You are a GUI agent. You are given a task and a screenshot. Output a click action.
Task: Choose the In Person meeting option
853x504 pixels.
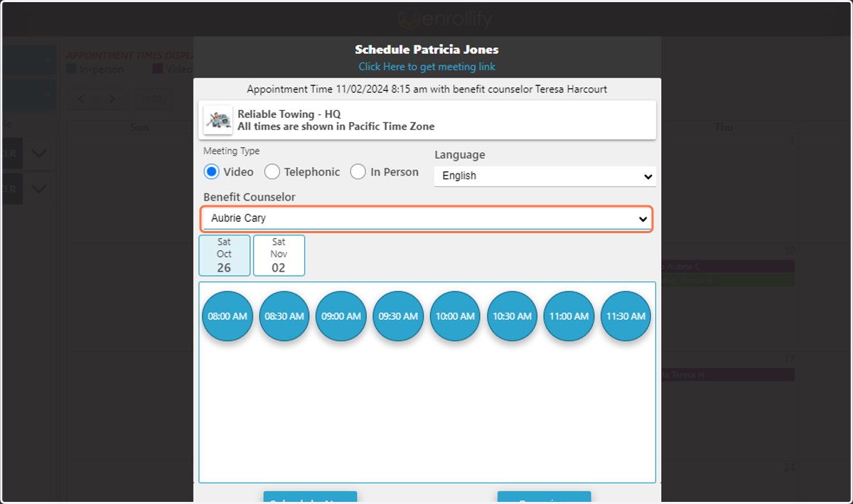tap(358, 171)
